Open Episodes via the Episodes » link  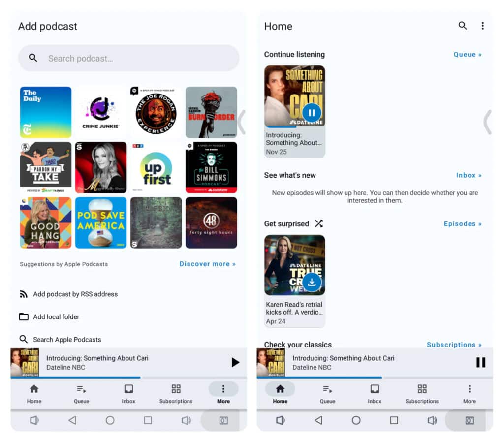[x=462, y=223]
